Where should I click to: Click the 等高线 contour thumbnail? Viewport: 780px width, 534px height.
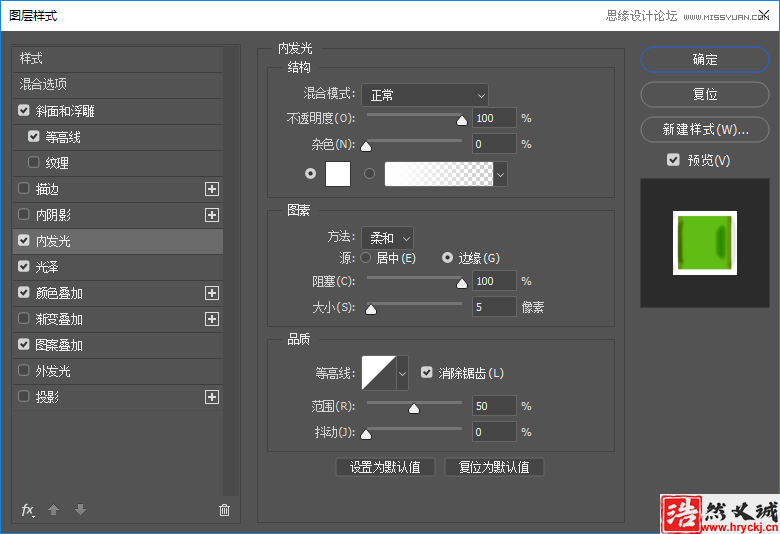tap(379, 373)
